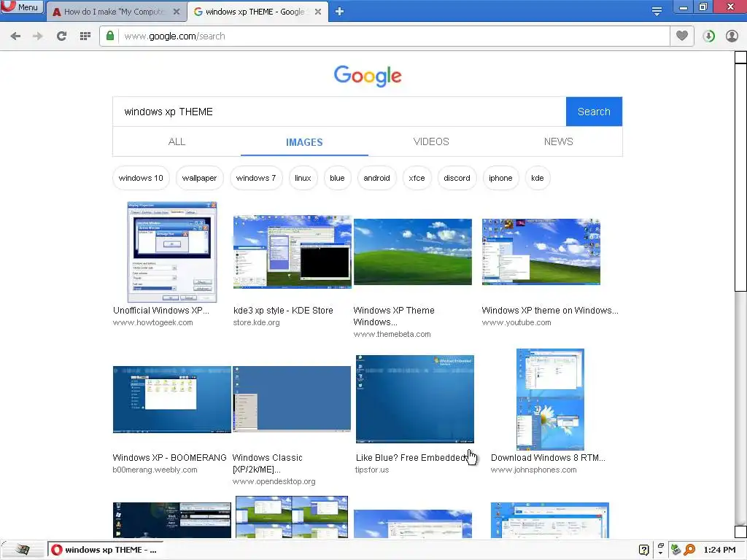Image resolution: width=747 pixels, height=560 pixels.
Task: Open the Like Blue Free Embedded thumbnail
Action: pos(414,399)
